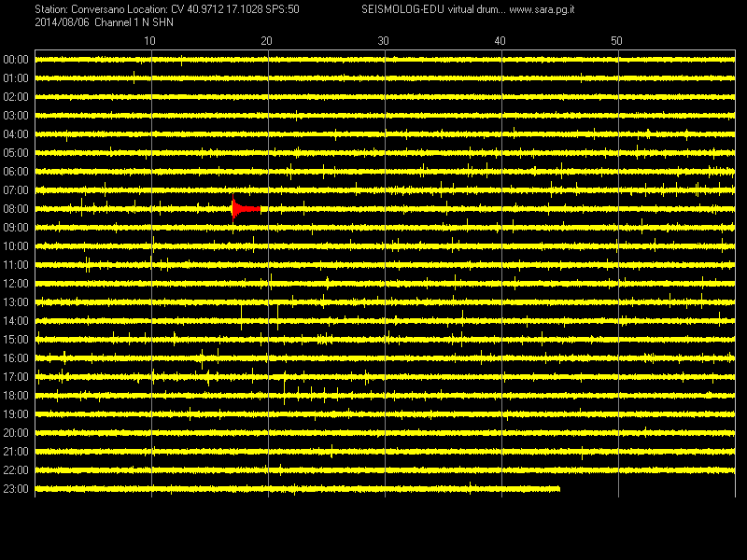Select the 22:00 hour label
Image resolution: width=747 pixels, height=560 pixels.
(x=16, y=470)
